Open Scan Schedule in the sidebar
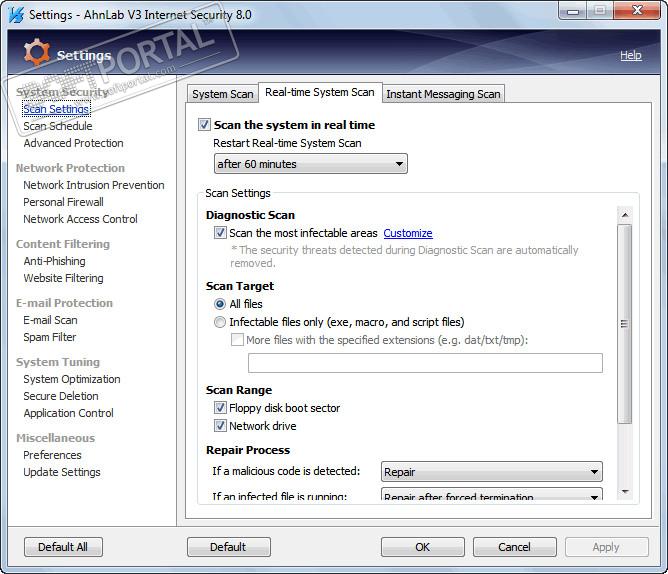This screenshot has width=668, height=574. click(x=58, y=126)
